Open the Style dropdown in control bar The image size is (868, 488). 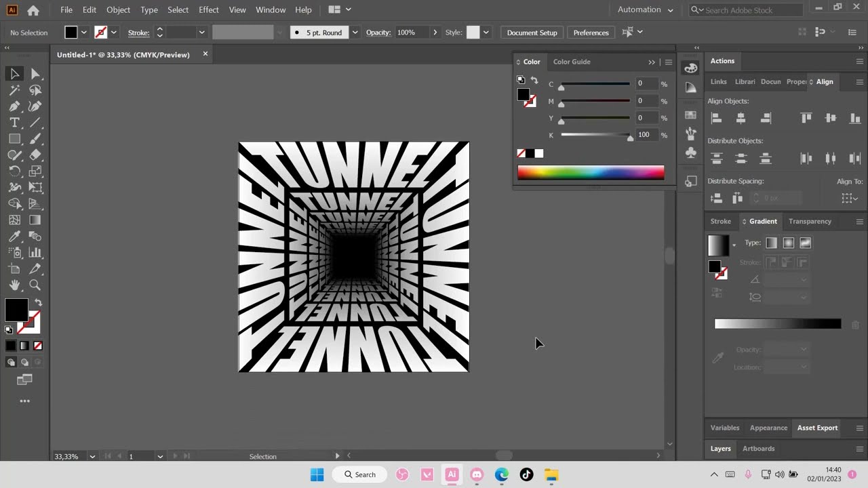(486, 33)
